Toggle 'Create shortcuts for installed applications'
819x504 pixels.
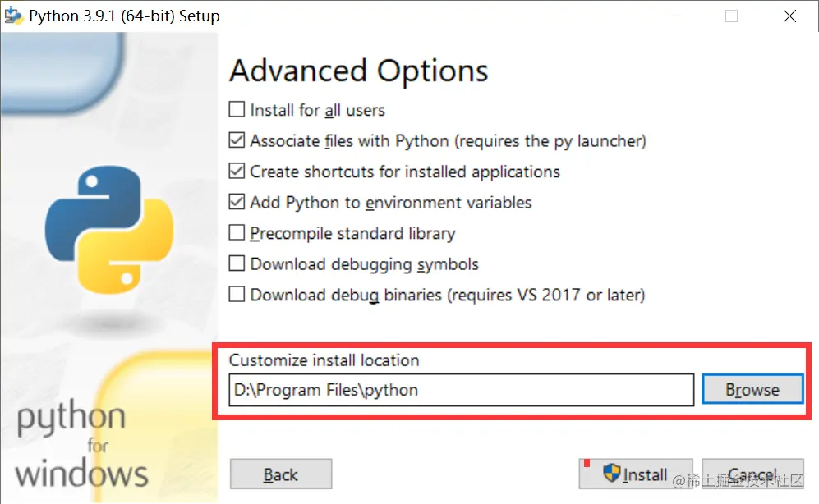(x=237, y=172)
